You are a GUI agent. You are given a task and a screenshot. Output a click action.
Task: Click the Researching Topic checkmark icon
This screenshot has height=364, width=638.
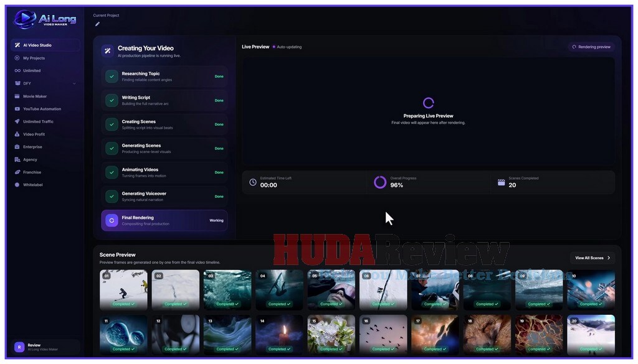112,77
